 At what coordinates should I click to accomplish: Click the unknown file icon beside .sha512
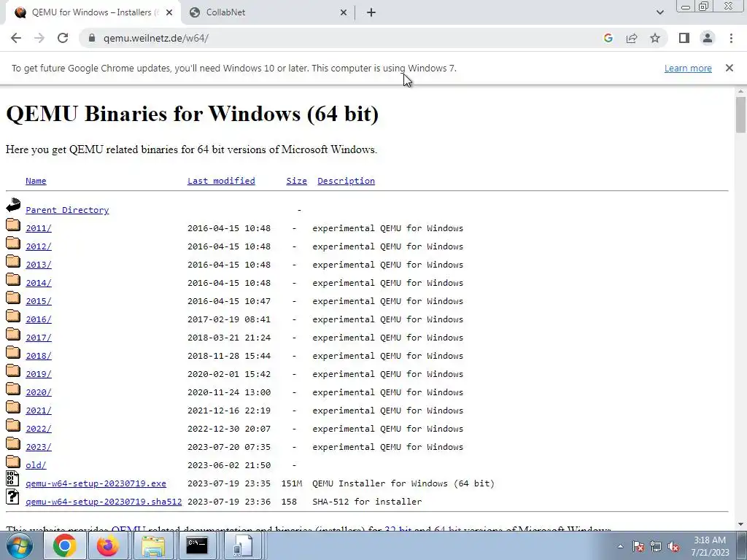click(x=12, y=497)
